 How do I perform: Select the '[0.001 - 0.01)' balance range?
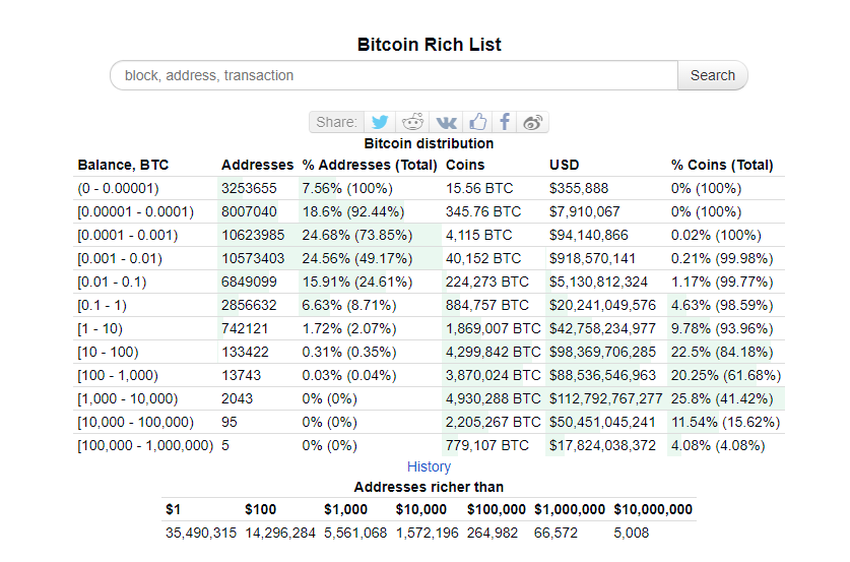(120, 258)
